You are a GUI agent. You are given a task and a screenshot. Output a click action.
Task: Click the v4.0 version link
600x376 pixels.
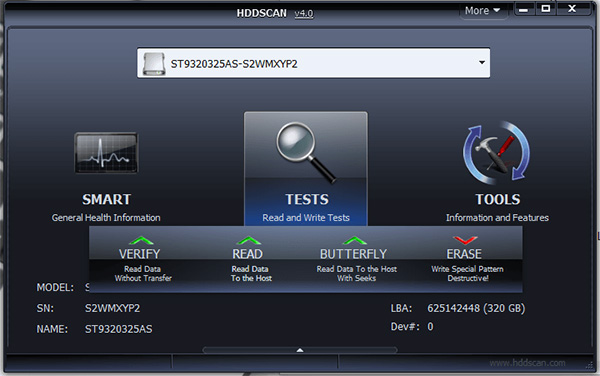click(x=304, y=13)
